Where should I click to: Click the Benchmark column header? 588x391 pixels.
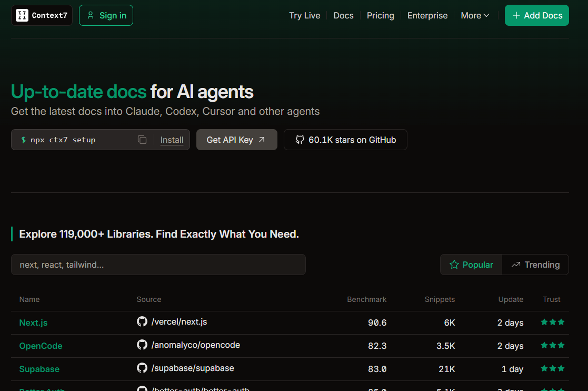coord(366,299)
